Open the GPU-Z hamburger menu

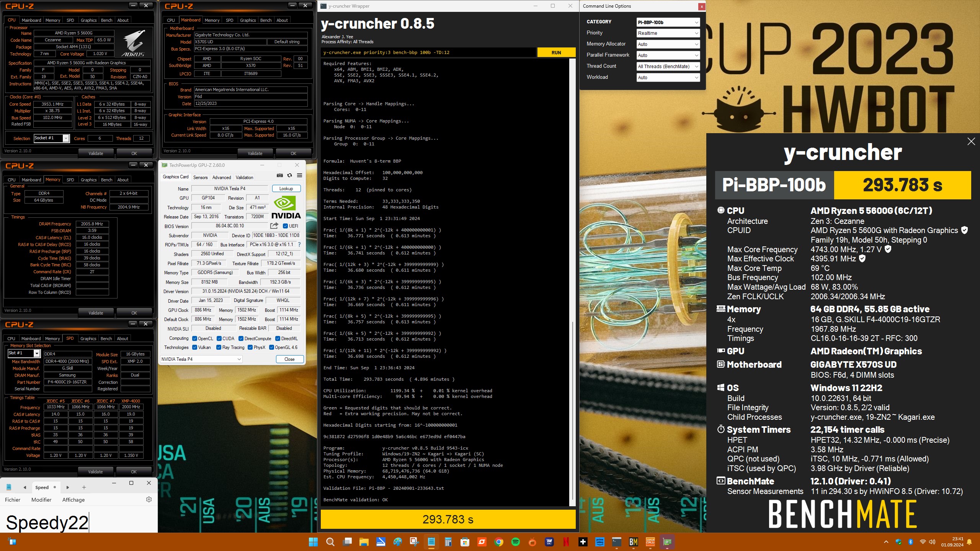[300, 175]
